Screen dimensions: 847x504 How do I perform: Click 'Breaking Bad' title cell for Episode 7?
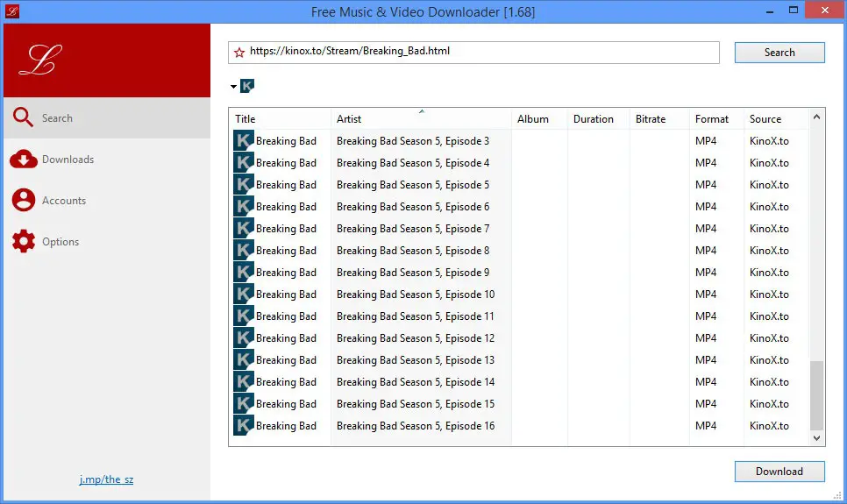click(x=286, y=229)
